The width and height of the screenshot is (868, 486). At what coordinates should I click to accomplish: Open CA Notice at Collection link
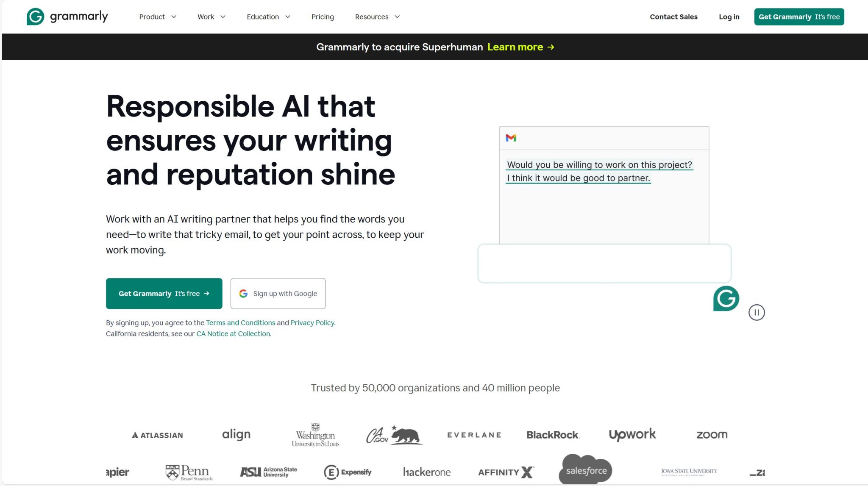pos(233,334)
